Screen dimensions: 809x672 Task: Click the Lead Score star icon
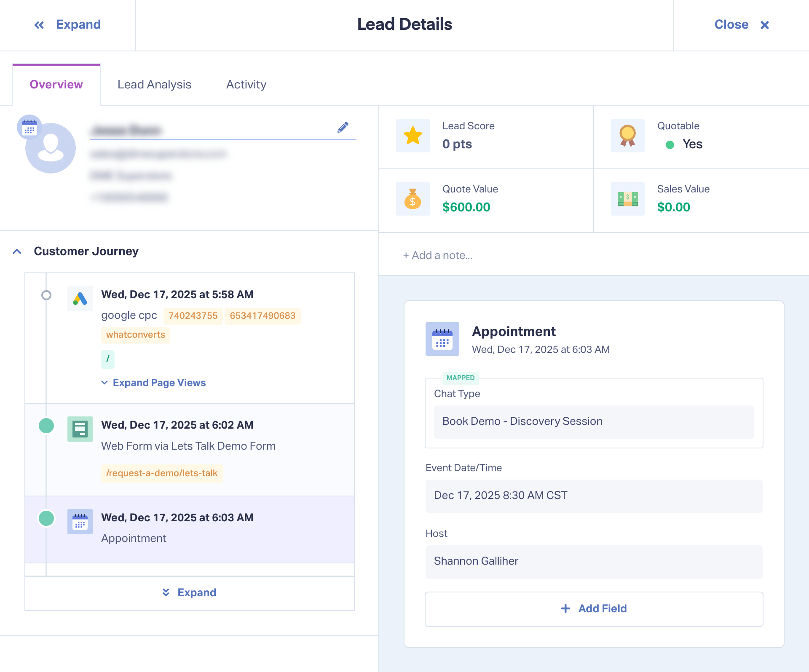coord(413,136)
